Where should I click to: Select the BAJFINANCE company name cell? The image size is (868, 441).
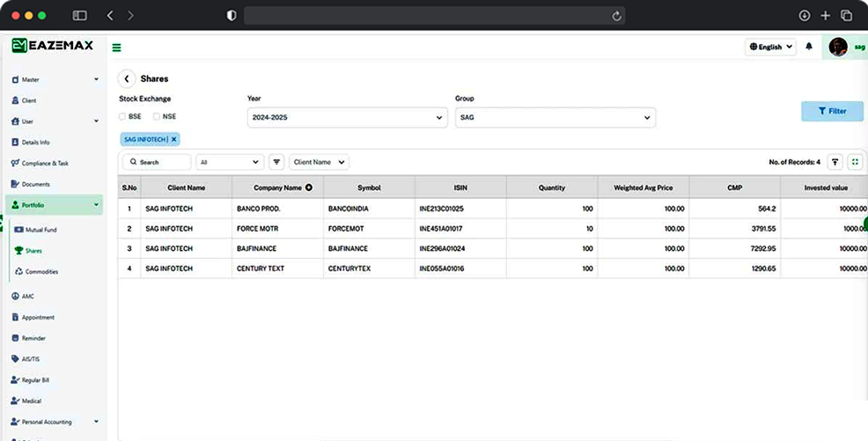(x=278, y=248)
